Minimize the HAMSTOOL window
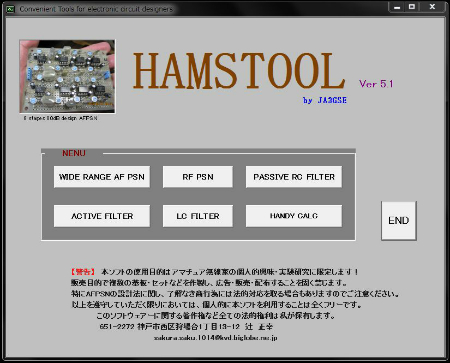The height and width of the screenshot is (363, 450). click(x=397, y=7)
